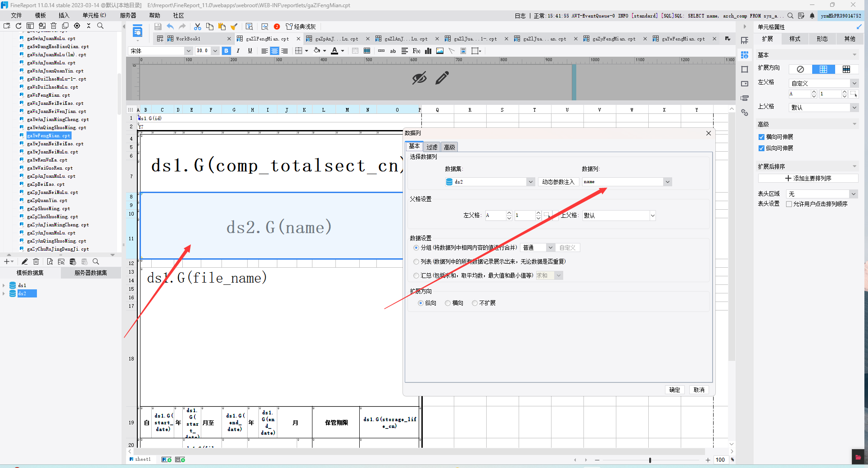Screen dimensions: 868x468
Task: Italicize the selected cell text
Action: point(238,51)
